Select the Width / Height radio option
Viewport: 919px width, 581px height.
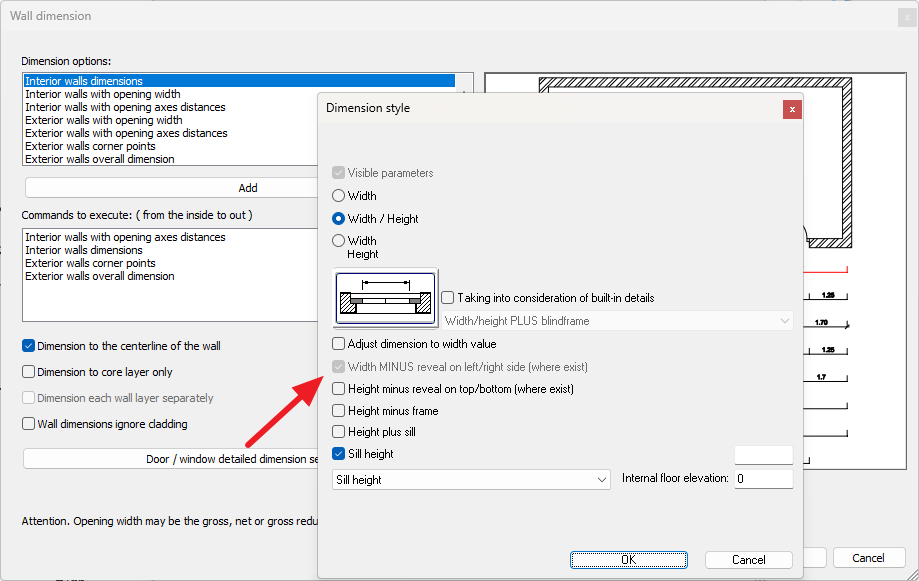[339, 219]
